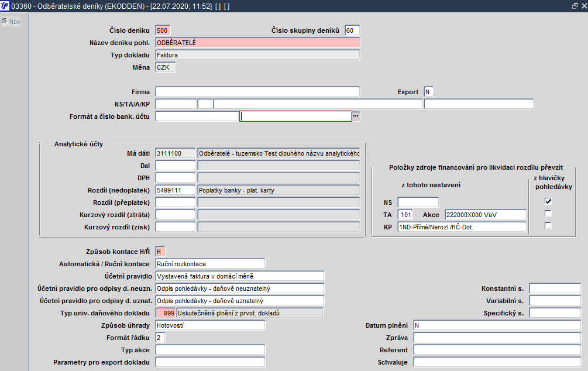Viewport: 588px width, 371px height.
Task: Open the bank account lookup ellipsis button
Action: (356, 116)
